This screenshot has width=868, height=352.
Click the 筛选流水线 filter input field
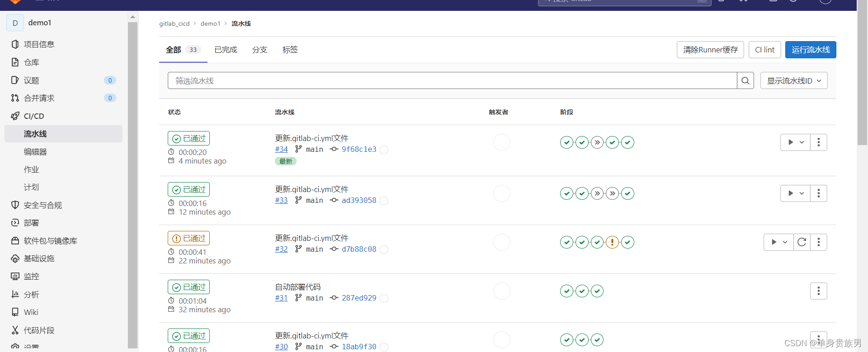click(452, 80)
